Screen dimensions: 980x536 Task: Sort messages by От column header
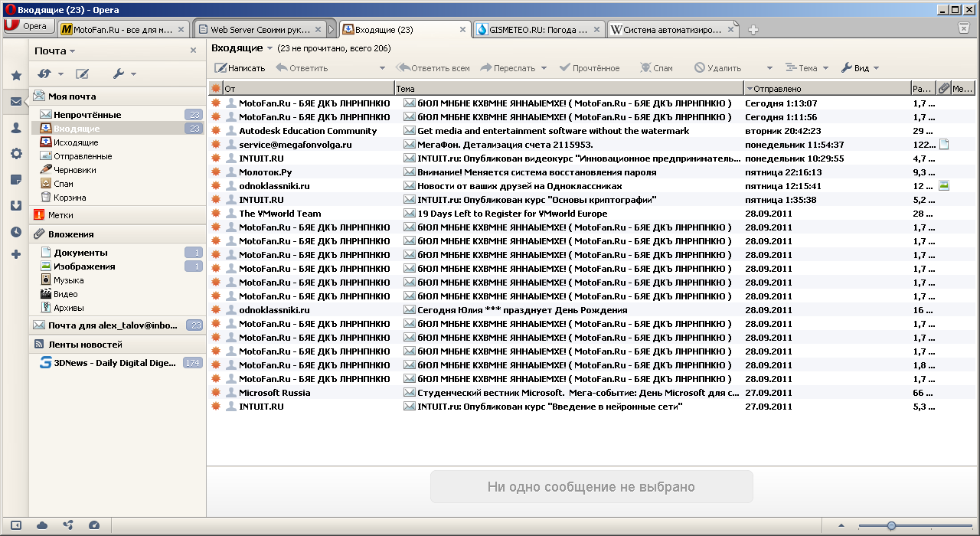tap(308, 89)
